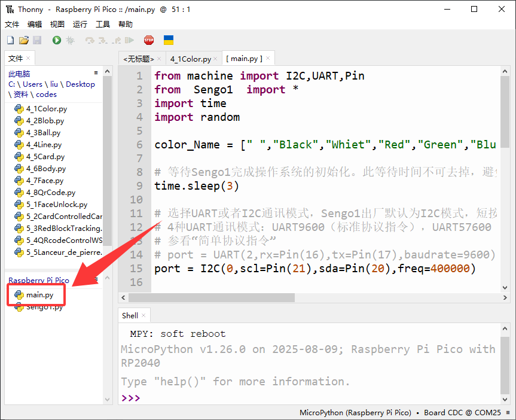Image resolution: width=516 pixels, height=420 pixels.
Task: Close the [ main.py ] tab
Action: pos(268,58)
